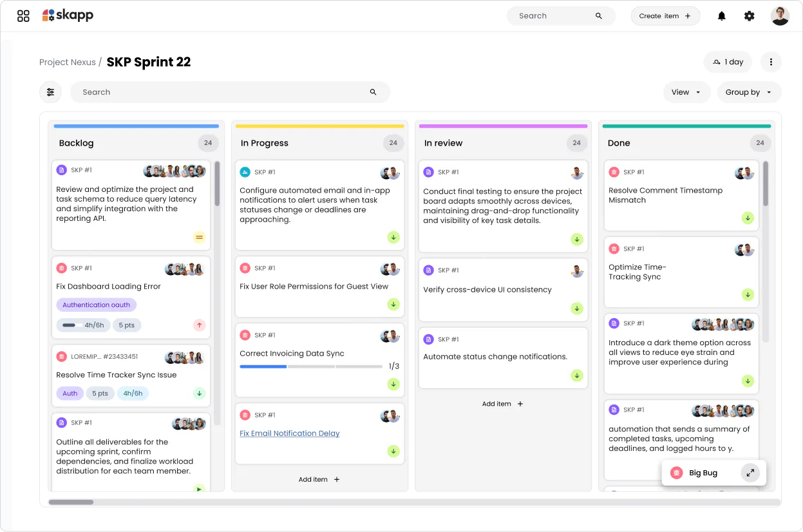Viewport: 803px width, 532px height.
Task: Click assignee avatars on Introduce a dark theme card
Action: [x=723, y=324]
